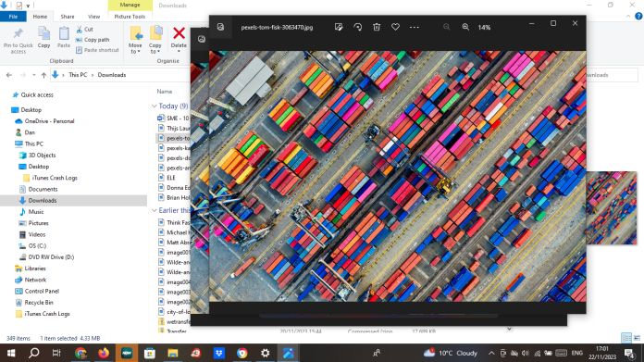The image size is (644, 362).
Task: Zoom out using the magnifier minus icon
Action: pos(446,27)
